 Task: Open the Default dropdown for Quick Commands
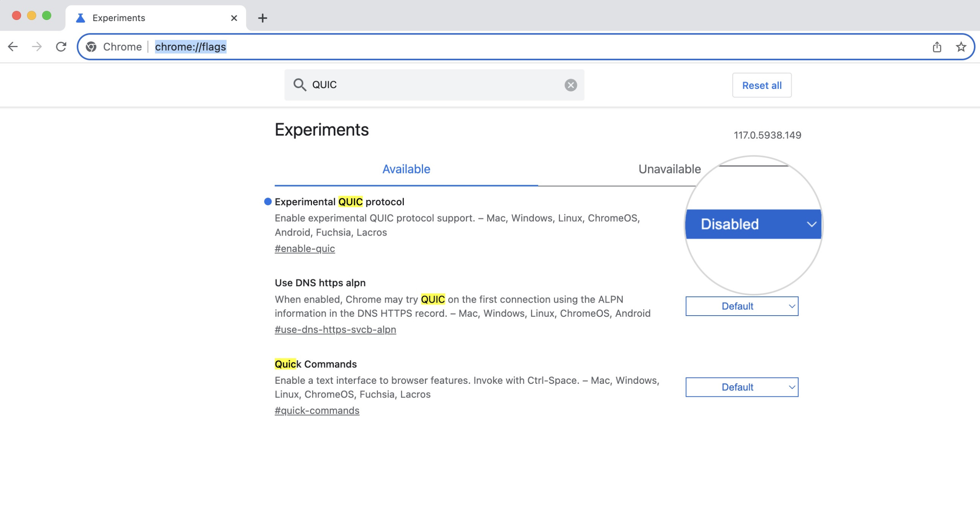[742, 387]
